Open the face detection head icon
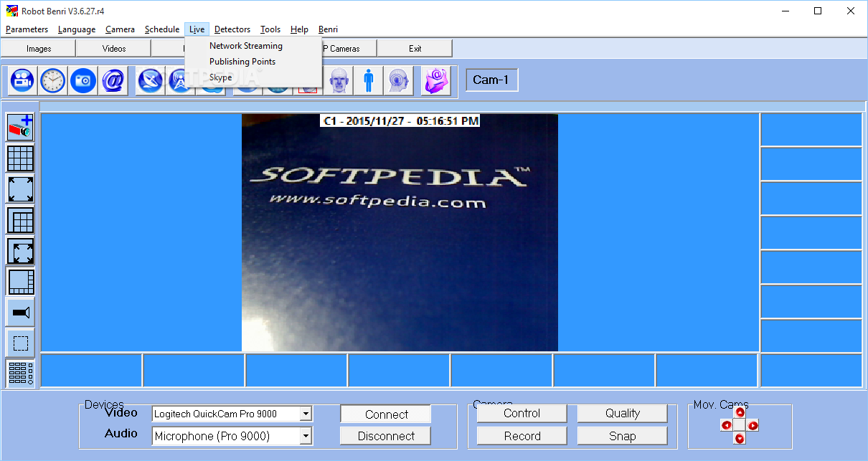 pos(338,81)
